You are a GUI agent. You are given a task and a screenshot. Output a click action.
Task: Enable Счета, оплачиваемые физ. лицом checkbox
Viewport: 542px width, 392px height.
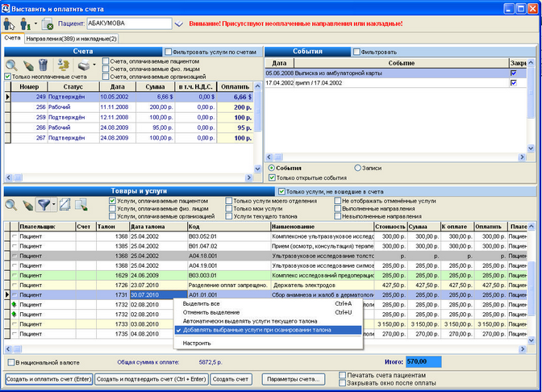pos(106,69)
